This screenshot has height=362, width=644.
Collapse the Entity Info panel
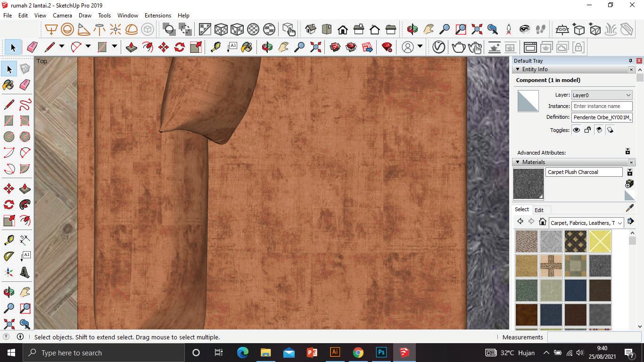click(518, 69)
